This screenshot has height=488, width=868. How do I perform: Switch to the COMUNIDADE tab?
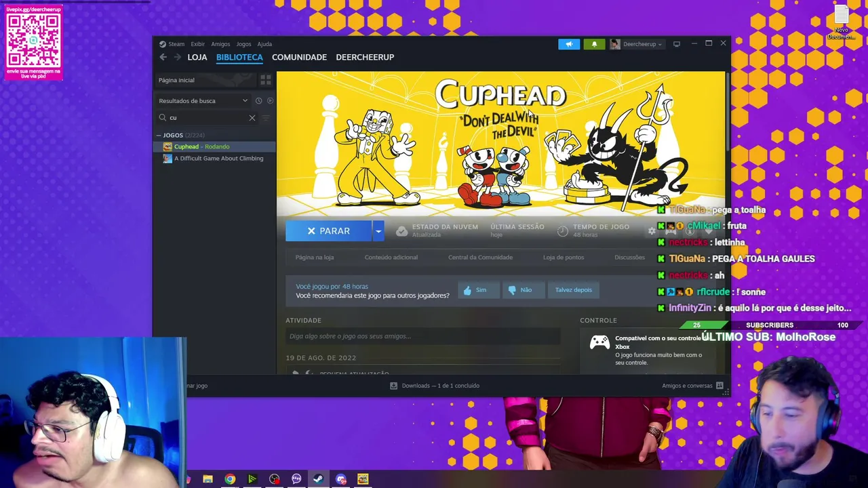299,57
